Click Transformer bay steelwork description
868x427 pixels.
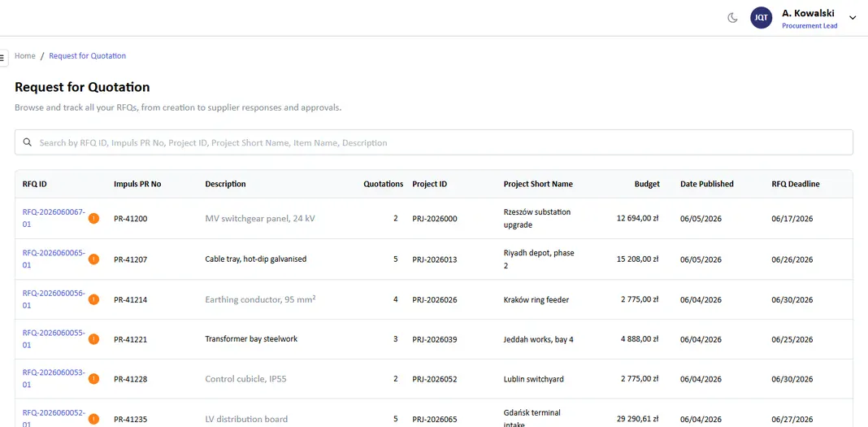click(x=251, y=339)
